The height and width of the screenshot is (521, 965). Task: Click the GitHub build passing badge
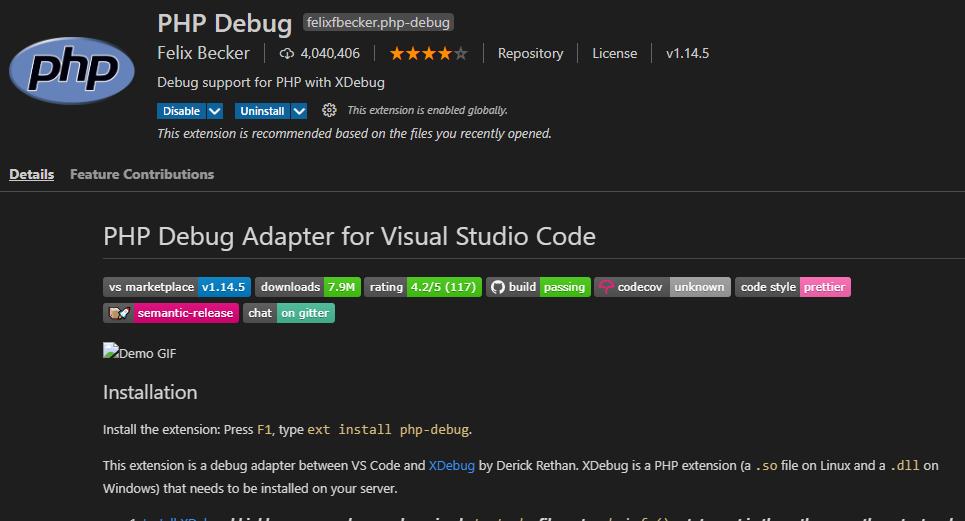coord(538,287)
